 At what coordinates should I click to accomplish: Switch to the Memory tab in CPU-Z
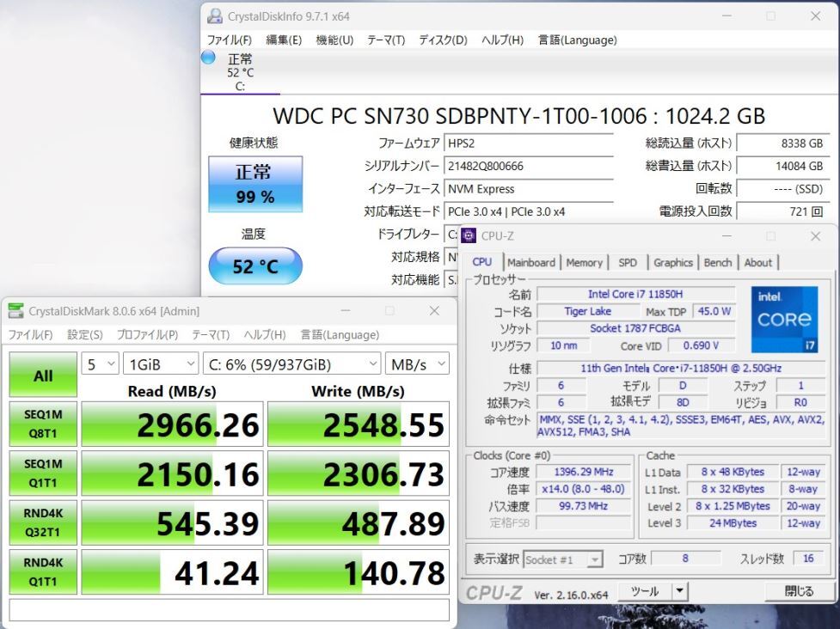(x=584, y=263)
